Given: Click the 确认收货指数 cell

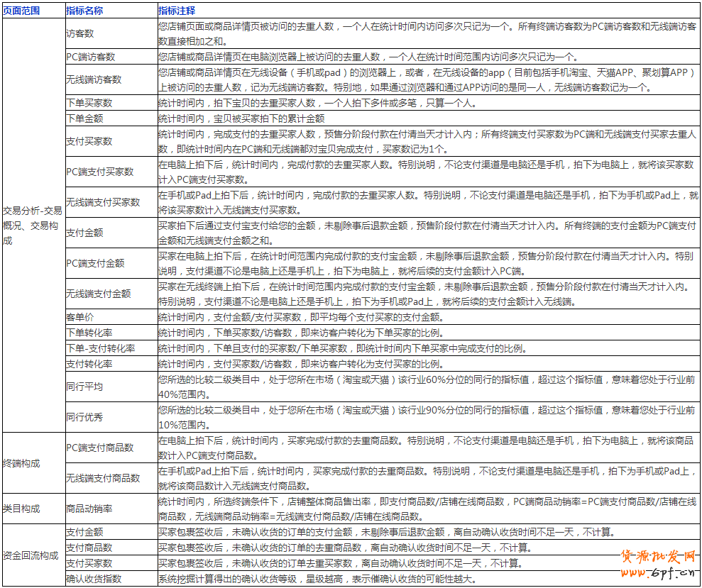Looking at the screenshot, I should pyautogui.click(x=111, y=579).
